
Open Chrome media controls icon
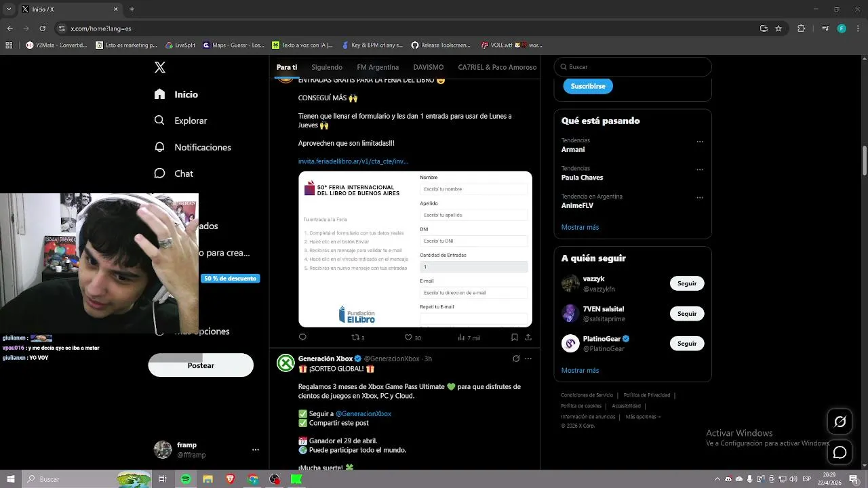825,28
